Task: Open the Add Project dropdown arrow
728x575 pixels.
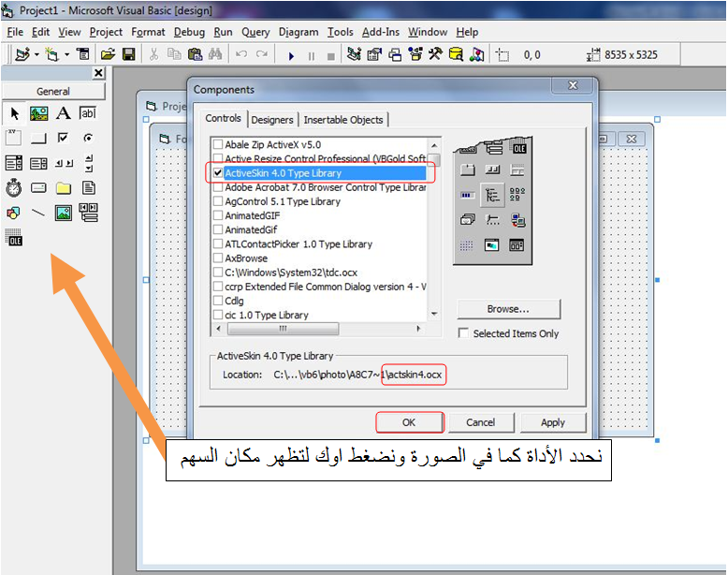Action: (36, 55)
